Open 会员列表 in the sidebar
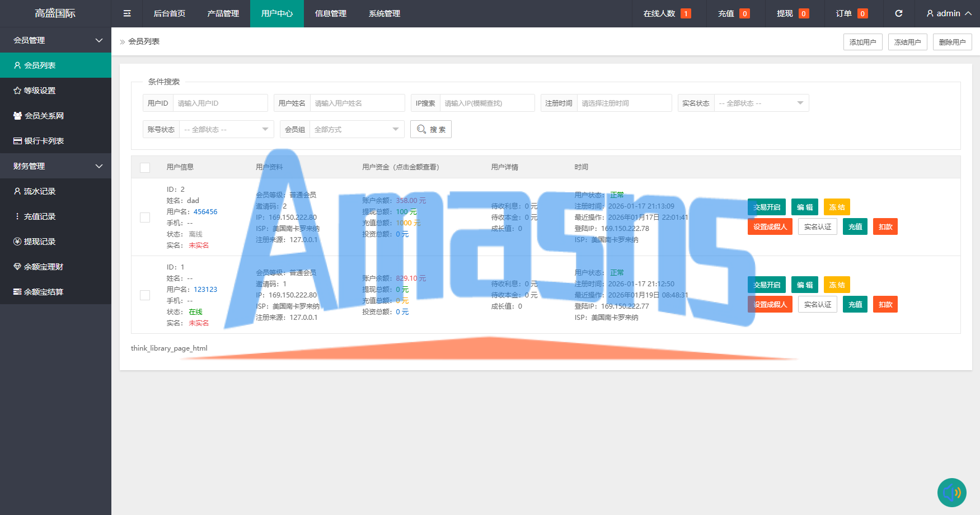The height and width of the screenshot is (515, 980). click(55, 65)
